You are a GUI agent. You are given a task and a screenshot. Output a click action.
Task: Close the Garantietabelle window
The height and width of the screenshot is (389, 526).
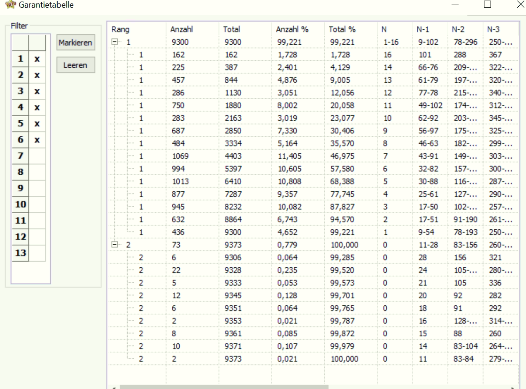point(521,5)
